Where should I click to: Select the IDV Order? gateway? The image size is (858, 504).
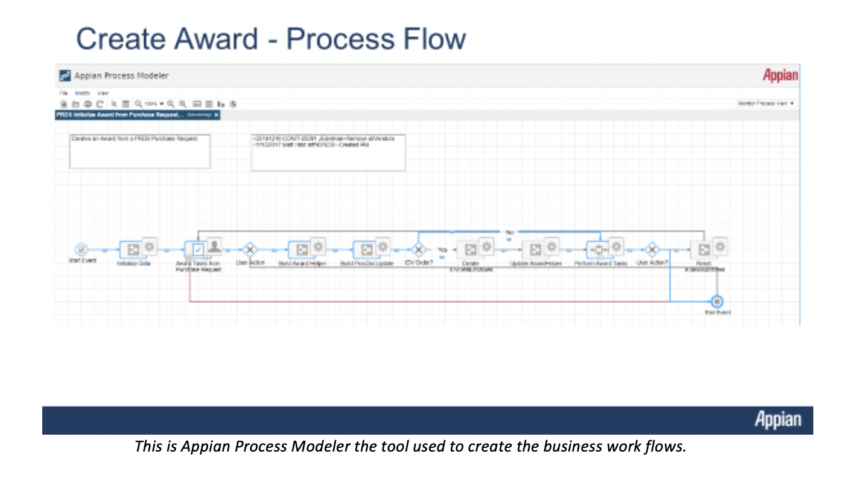[x=419, y=249]
